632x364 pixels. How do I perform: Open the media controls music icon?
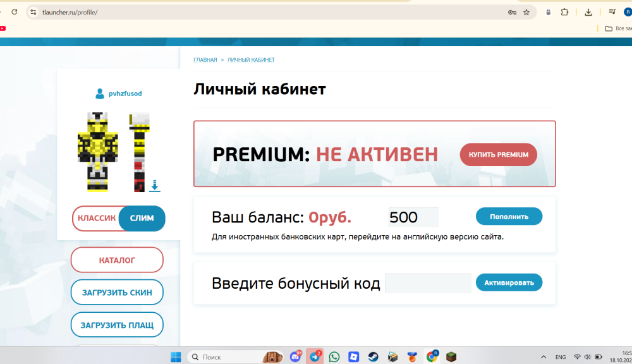(612, 11)
